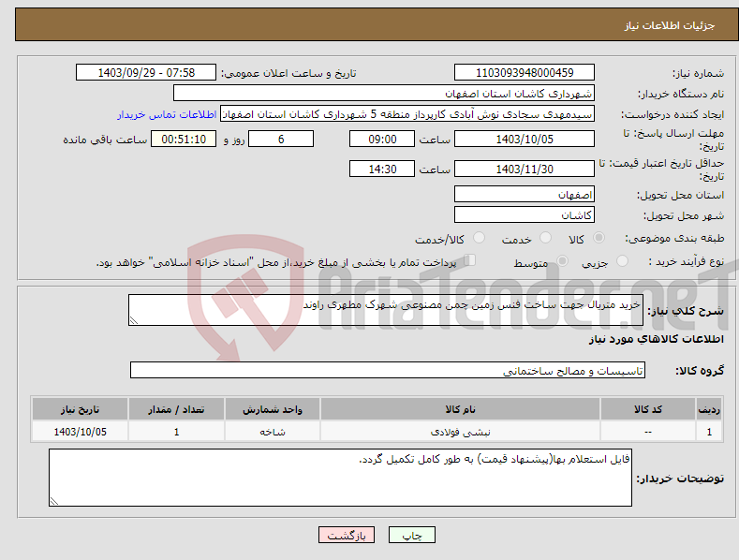Click the validity time field 14:30
The image size is (739, 560).
point(382,169)
